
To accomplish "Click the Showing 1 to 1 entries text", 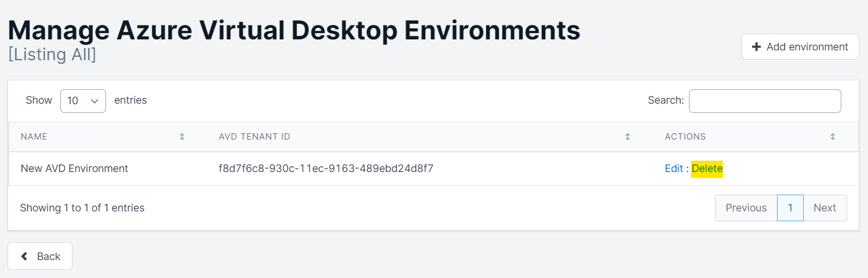I will [82, 207].
